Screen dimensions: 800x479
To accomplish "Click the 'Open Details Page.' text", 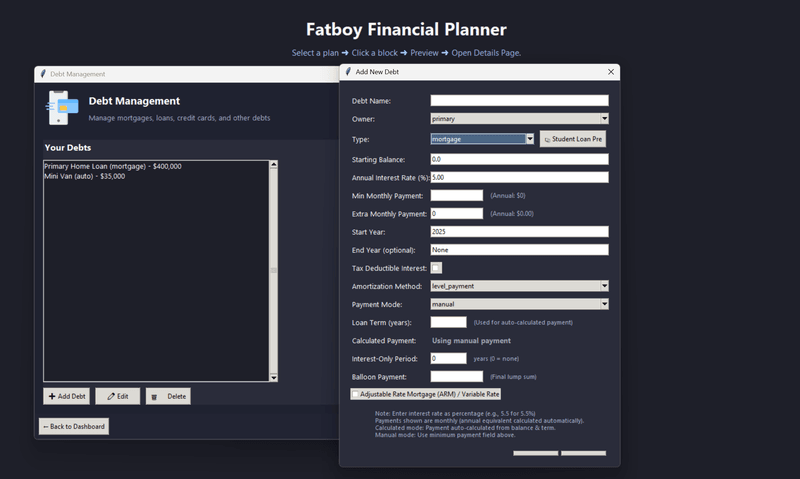I will [x=486, y=53].
